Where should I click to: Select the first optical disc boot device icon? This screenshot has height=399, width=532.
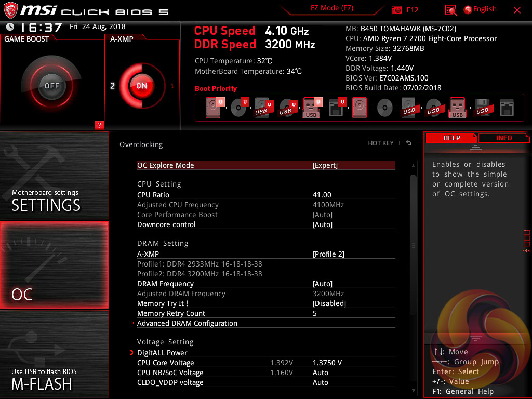[239, 108]
